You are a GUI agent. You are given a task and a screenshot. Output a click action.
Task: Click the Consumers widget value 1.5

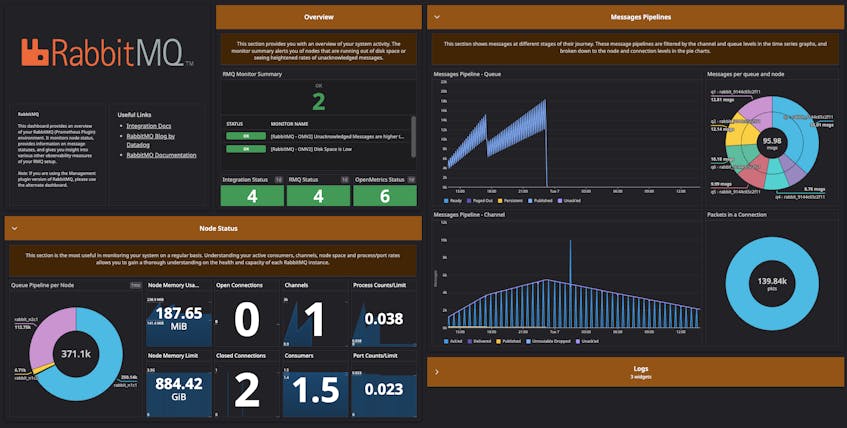[x=316, y=390]
